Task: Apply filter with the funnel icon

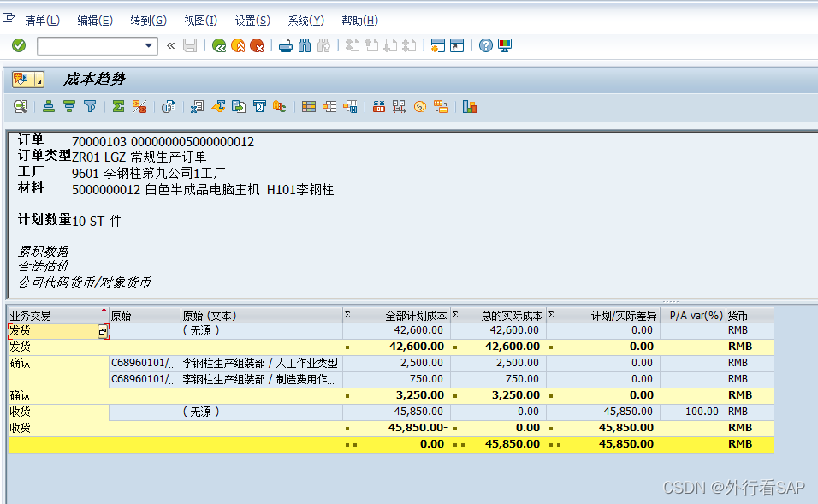Action: [x=90, y=107]
